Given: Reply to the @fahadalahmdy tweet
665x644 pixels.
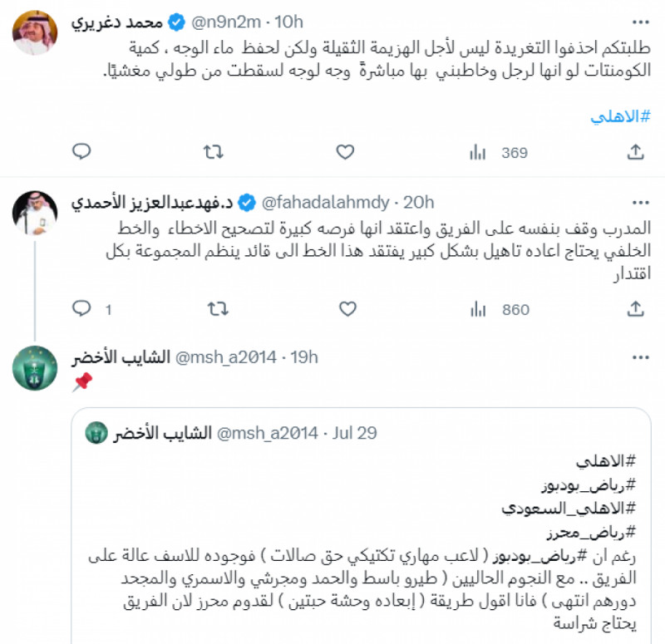Looking at the screenshot, I should pyautogui.click(x=81, y=309).
